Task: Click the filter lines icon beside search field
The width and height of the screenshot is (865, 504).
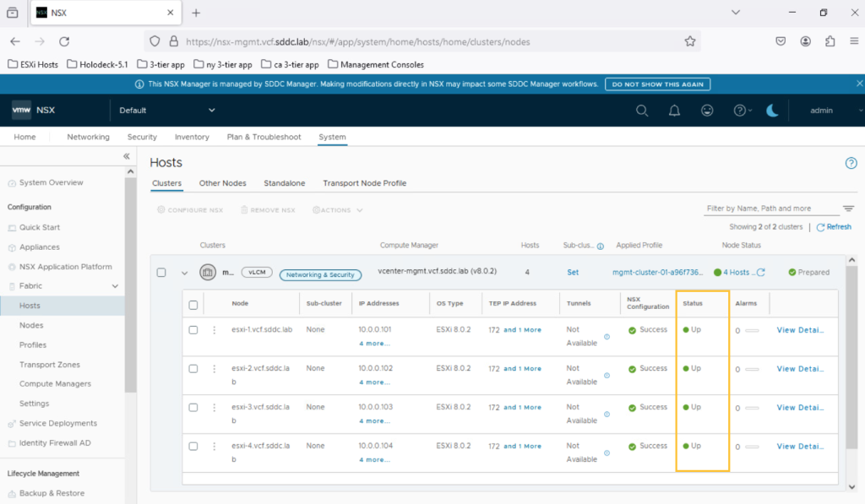Action: pyautogui.click(x=848, y=209)
